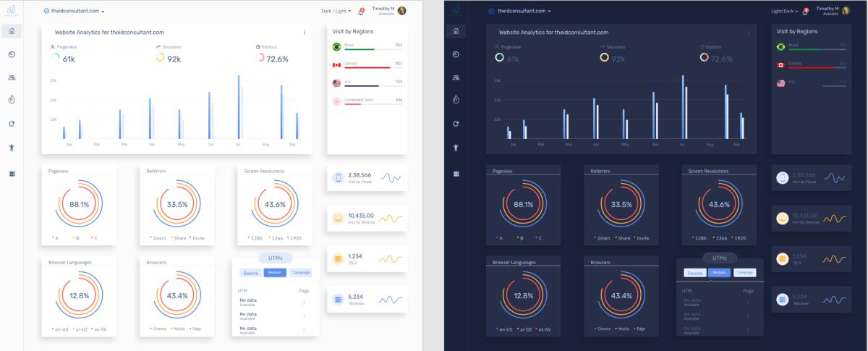The height and width of the screenshot is (351, 868).
Task: Expand theidconsultant.com site dropdown in dark header
Action: point(520,12)
